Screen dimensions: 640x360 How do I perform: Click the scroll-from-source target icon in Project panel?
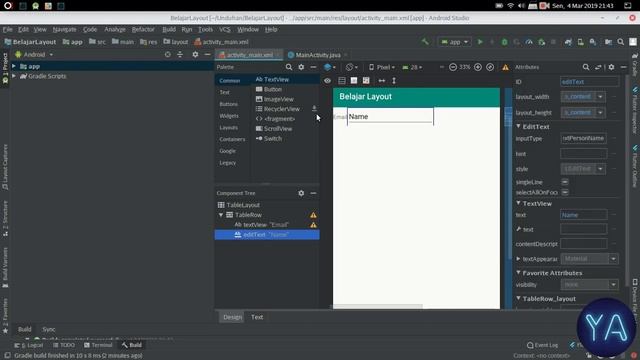point(167,54)
